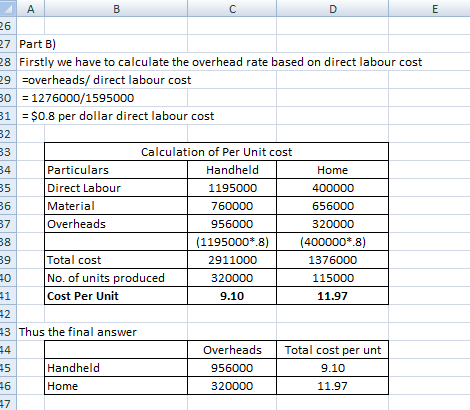
Task: Select column E header
Action: coord(435,9)
